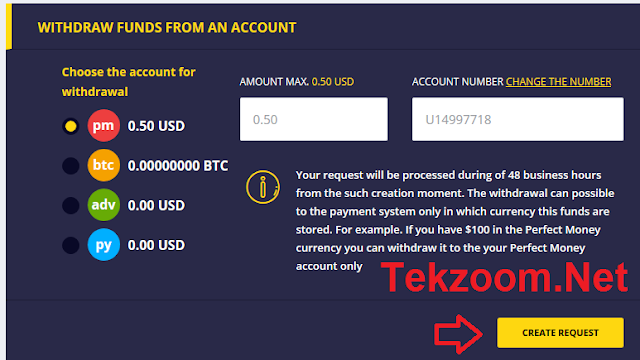Select the AdvCash account radio button

pyautogui.click(x=71, y=205)
